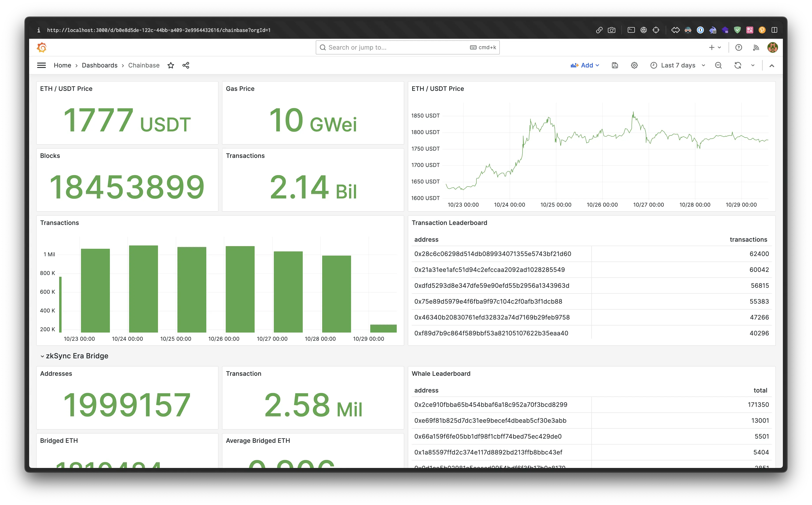Viewport: 812px width, 505px height.
Task: Collapse top toolbar with chevron up
Action: tap(772, 66)
